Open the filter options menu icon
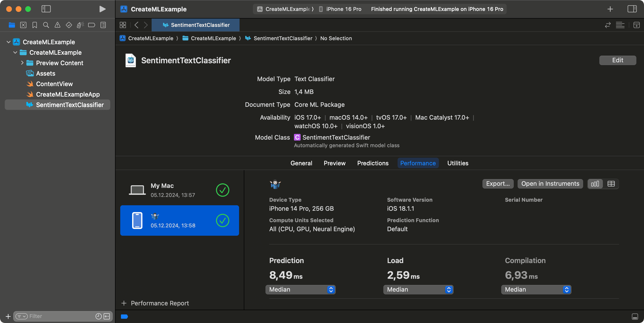 (x=21, y=316)
